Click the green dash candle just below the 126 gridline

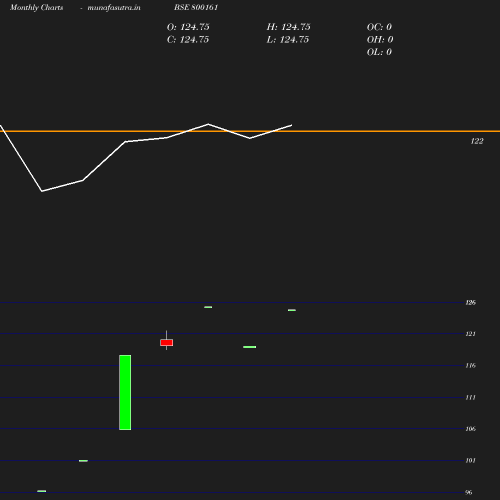coord(208,307)
